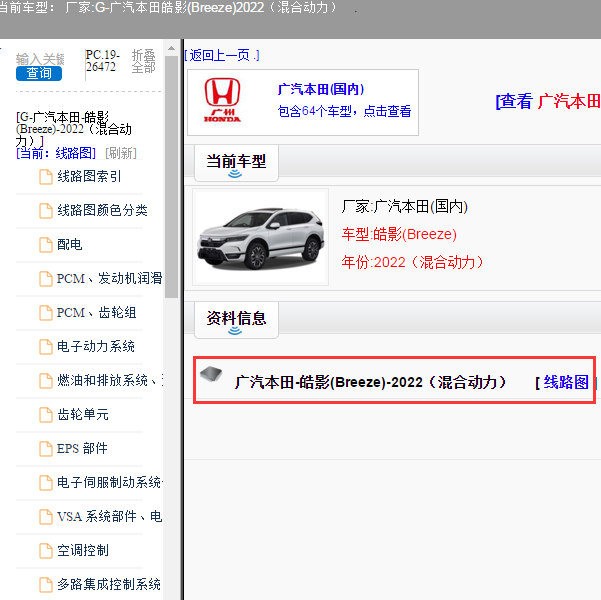
Task: Click 广汽本田-皓影(Breeze)-2022（混合动力） entry
Action: (x=371, y=382)
